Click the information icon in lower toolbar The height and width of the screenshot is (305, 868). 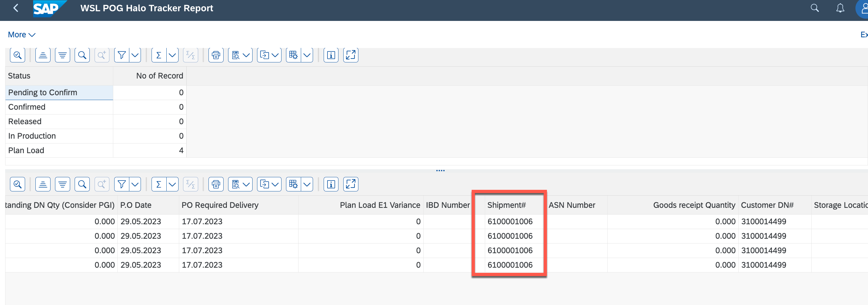(x=331, y=184)
